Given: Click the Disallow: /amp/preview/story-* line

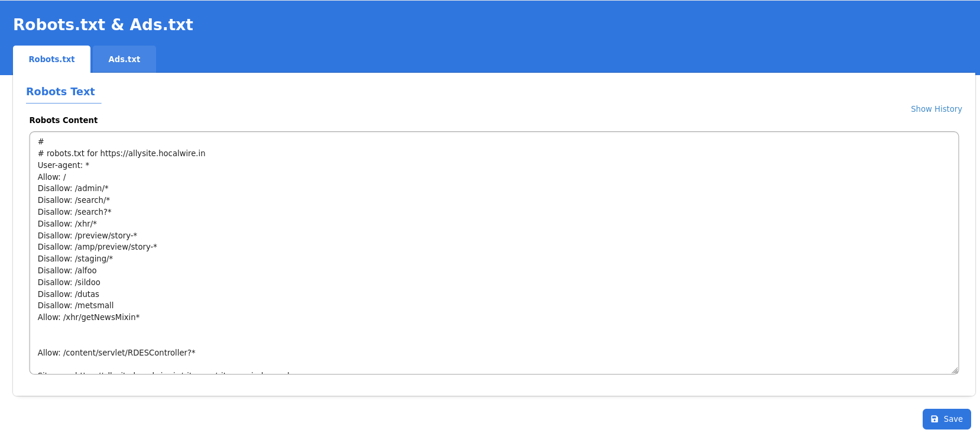Looking at the screenshot, I should 98,247.
